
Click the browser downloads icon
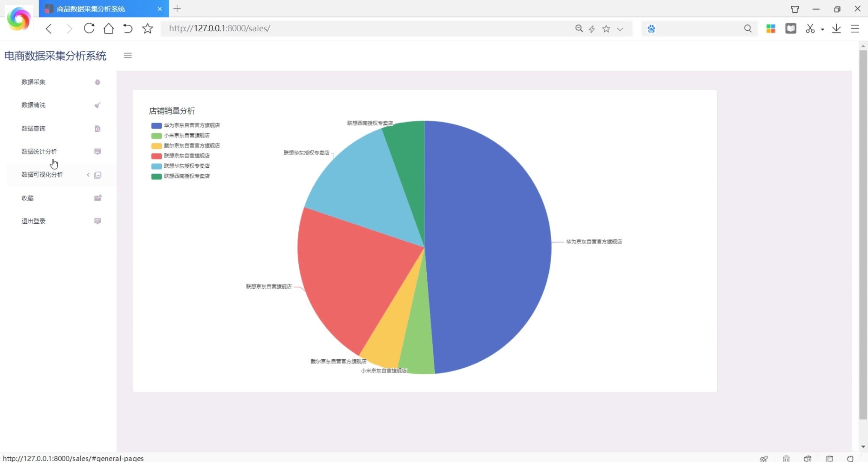(x=836, y=29)
